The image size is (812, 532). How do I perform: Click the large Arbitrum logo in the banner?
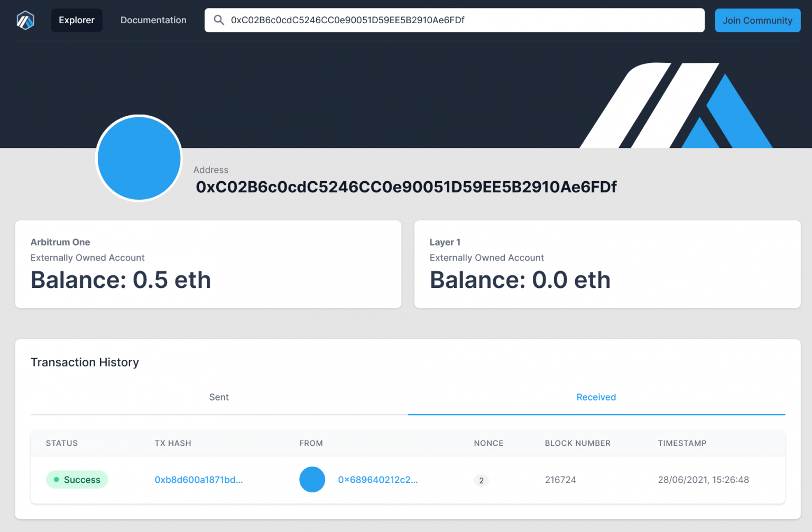click(677, 106)
